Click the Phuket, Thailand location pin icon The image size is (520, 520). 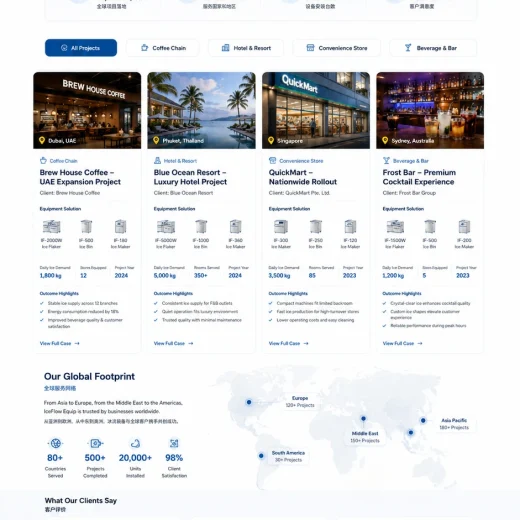coord(156,140)
